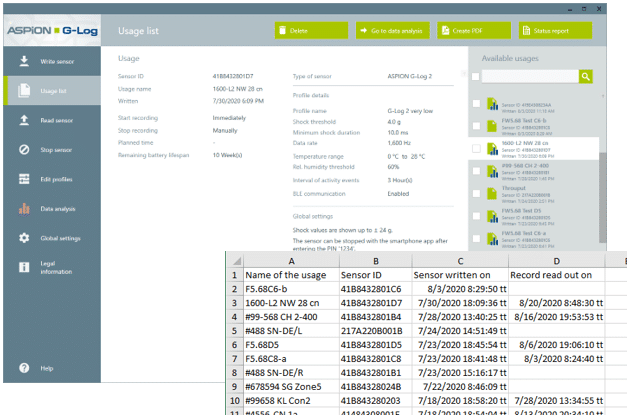Tick the checkbox for 1600-L2 NW 28 cn usage
Screen dimensions: 632x417
[x=476, y=149]
